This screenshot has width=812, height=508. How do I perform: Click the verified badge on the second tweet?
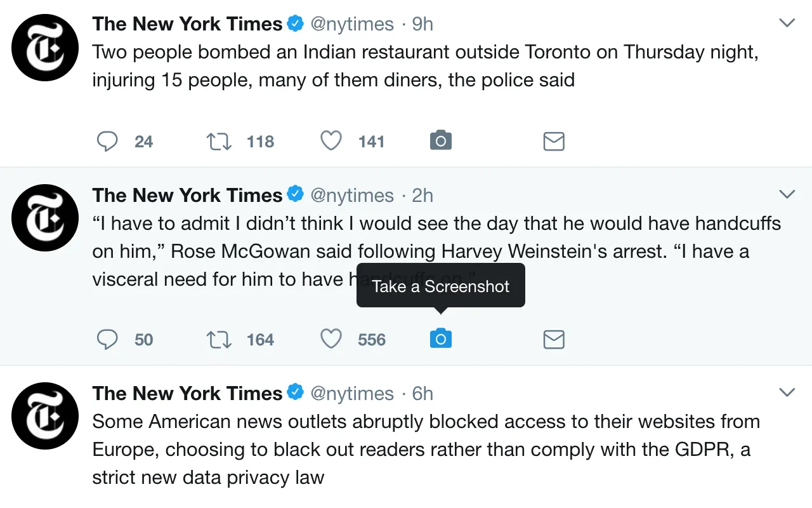pyautogui.click(x=296, y=195)
